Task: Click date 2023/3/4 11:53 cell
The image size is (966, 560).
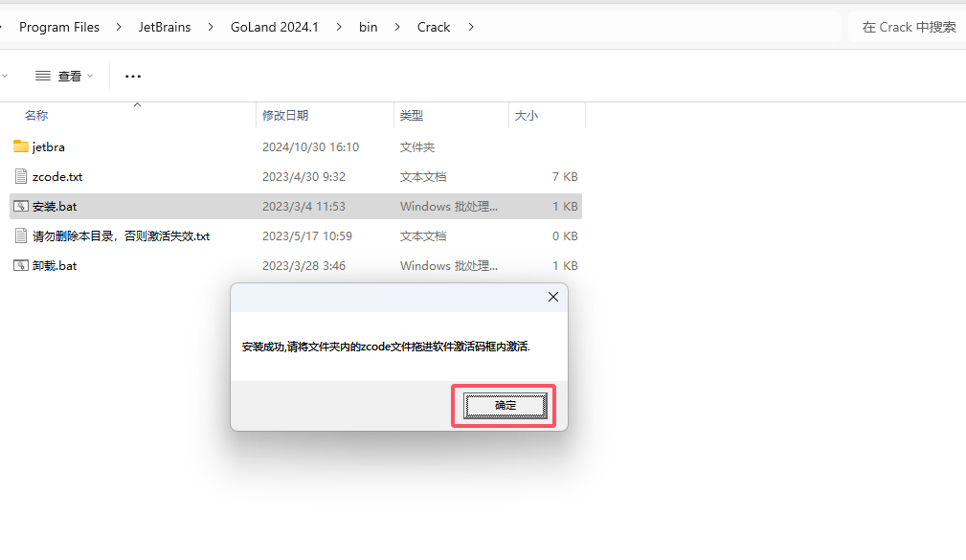Action: (x=303, y=207)
